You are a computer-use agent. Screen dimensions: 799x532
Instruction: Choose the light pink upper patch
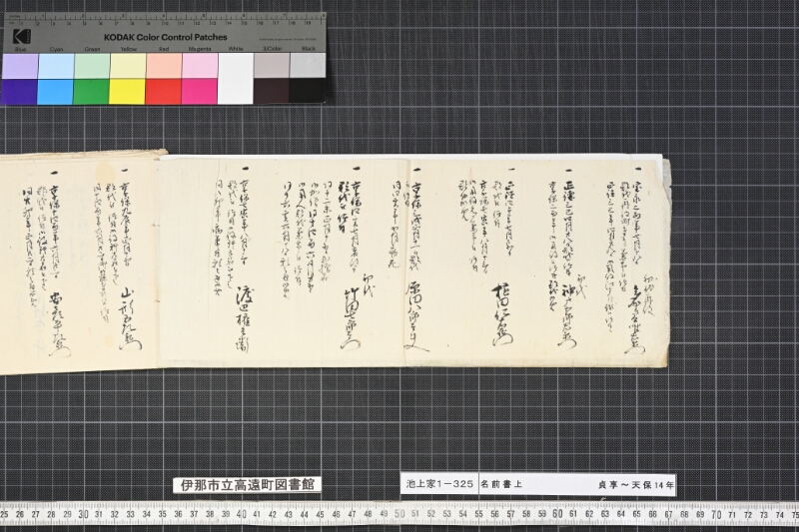(x=199, y=66)
